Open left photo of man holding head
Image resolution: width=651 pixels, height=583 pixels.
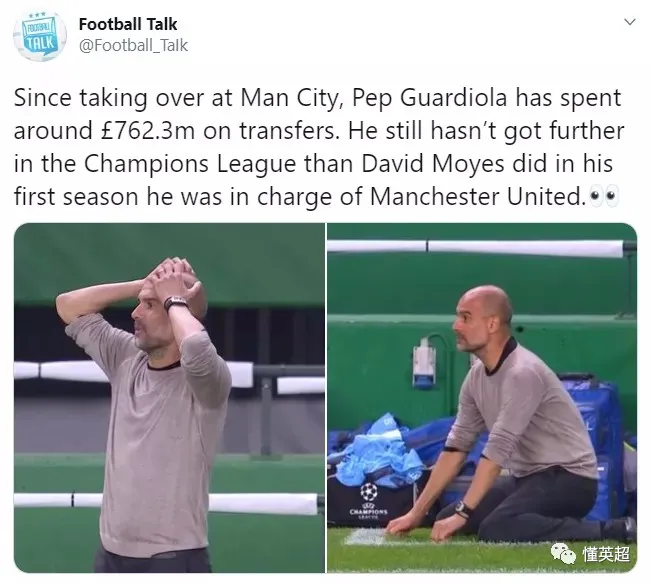(169, 398)
